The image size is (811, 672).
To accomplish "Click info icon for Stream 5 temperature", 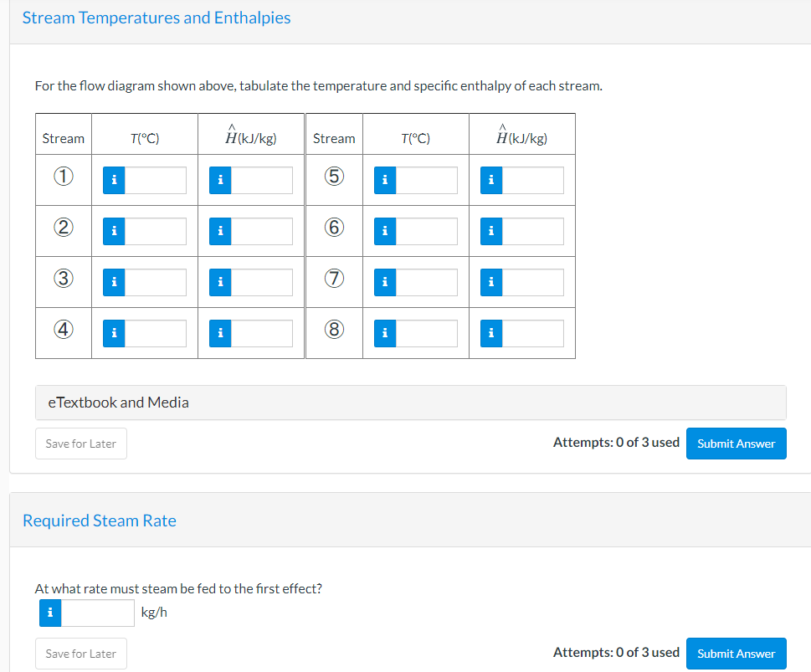I will pyautogui.click(x=385, y=180).
